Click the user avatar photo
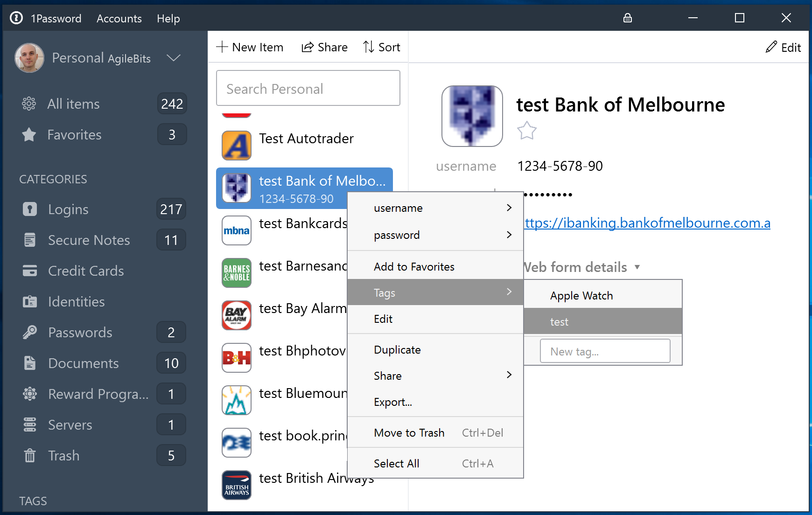 pos(29,58)
